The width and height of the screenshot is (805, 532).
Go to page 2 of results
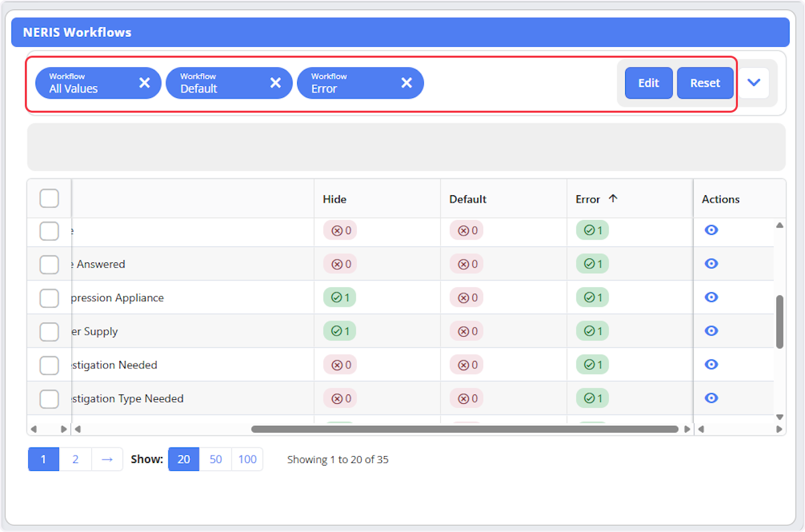(x=75, y=460)
